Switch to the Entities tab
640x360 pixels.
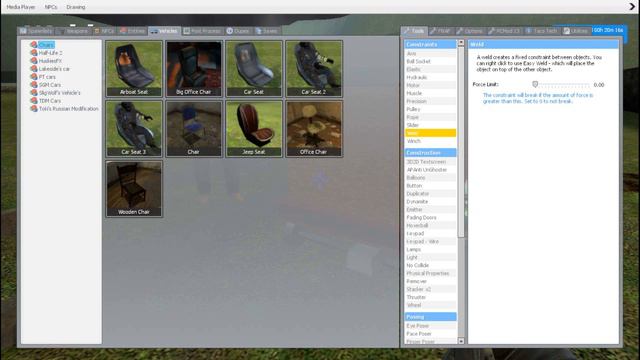pyautogui.click(x=132, y=31)
